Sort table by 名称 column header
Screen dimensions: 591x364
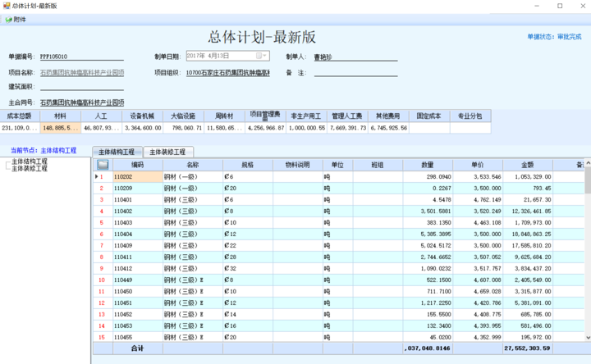tap(193, 165)
